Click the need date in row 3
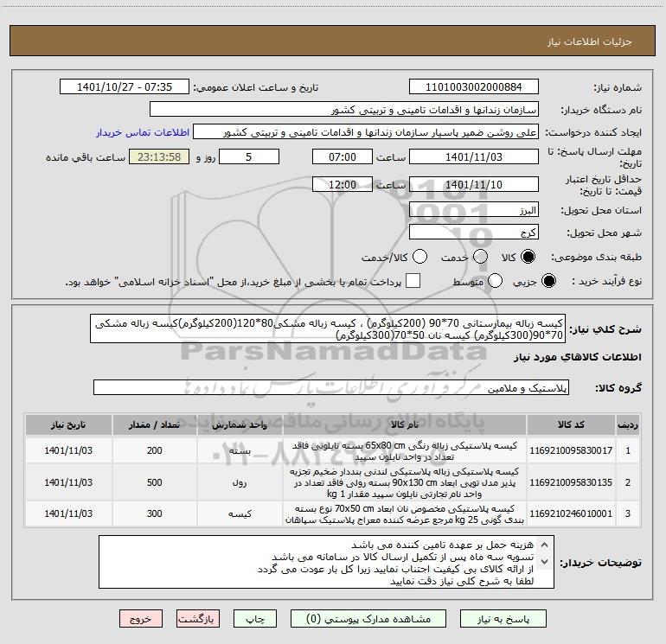 coord(68,513)
